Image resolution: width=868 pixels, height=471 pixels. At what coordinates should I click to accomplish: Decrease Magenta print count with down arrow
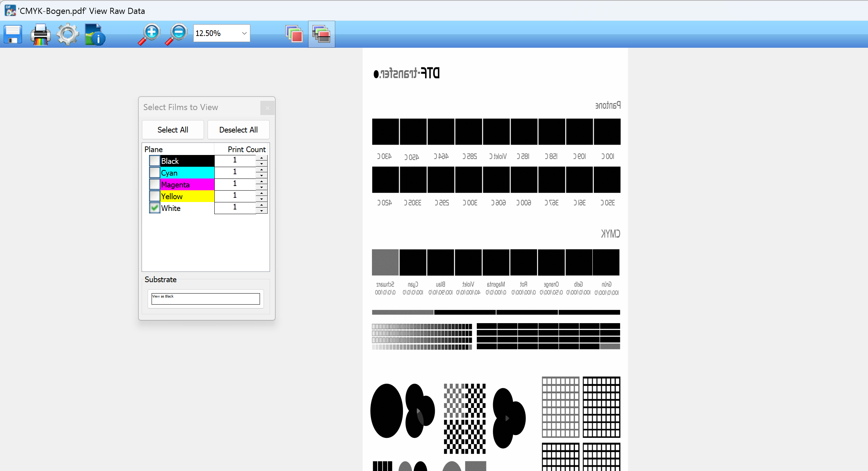click(261, 187)
